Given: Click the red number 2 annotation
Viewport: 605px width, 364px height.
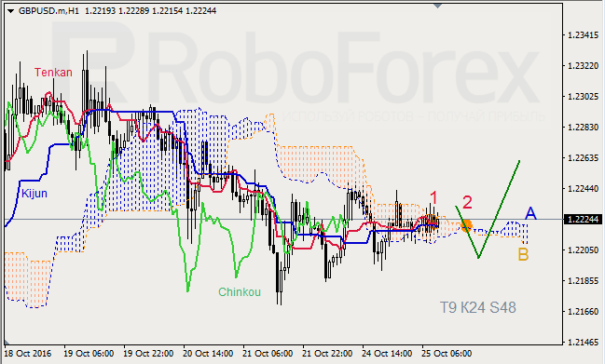Looking at the screenshot, I should coord(467,203).
